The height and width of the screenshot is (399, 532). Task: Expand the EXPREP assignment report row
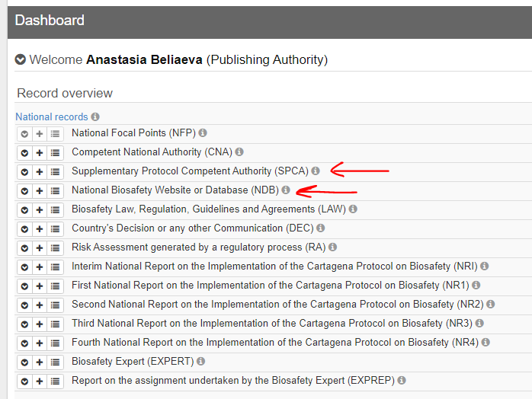[x=24, y=381]
